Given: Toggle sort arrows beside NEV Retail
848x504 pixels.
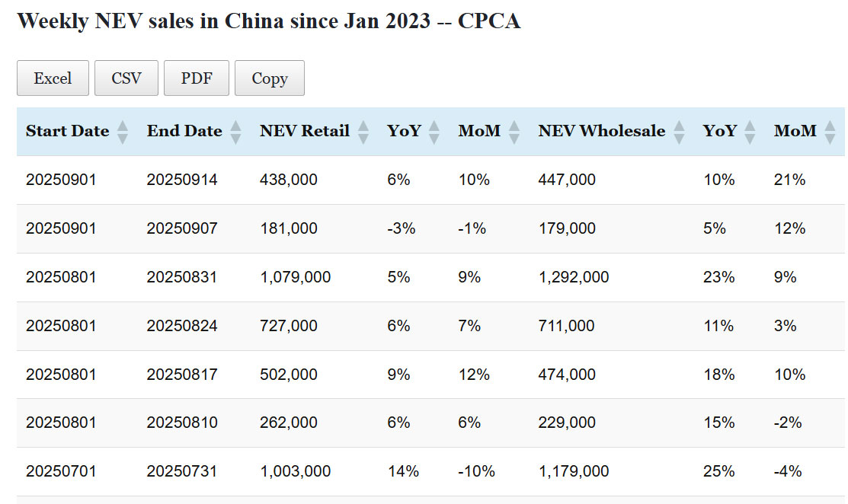Looking at the screenshot, I should 363,132.
